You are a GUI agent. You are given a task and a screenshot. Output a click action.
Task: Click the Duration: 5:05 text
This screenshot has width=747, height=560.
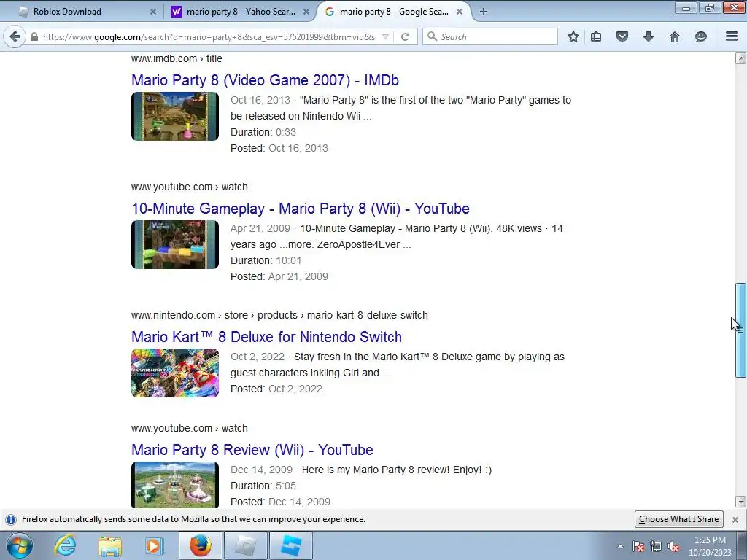263,486
